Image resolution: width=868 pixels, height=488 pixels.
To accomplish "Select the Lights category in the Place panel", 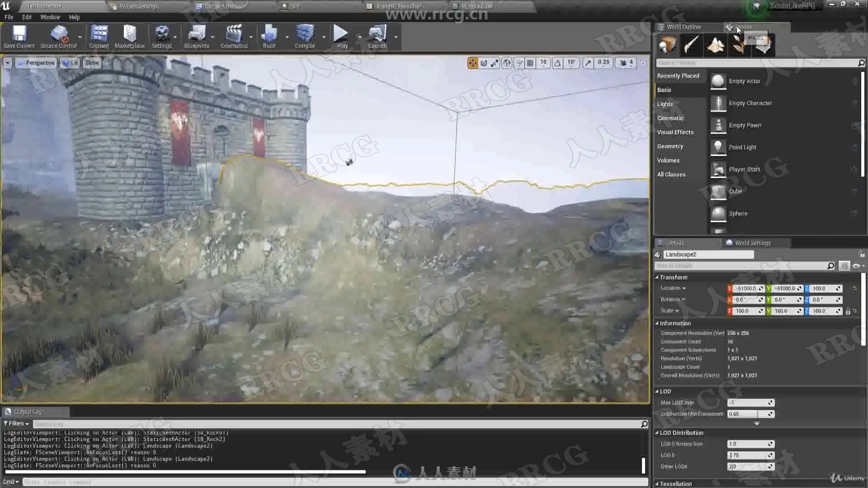I will click(x=665, y=104).
